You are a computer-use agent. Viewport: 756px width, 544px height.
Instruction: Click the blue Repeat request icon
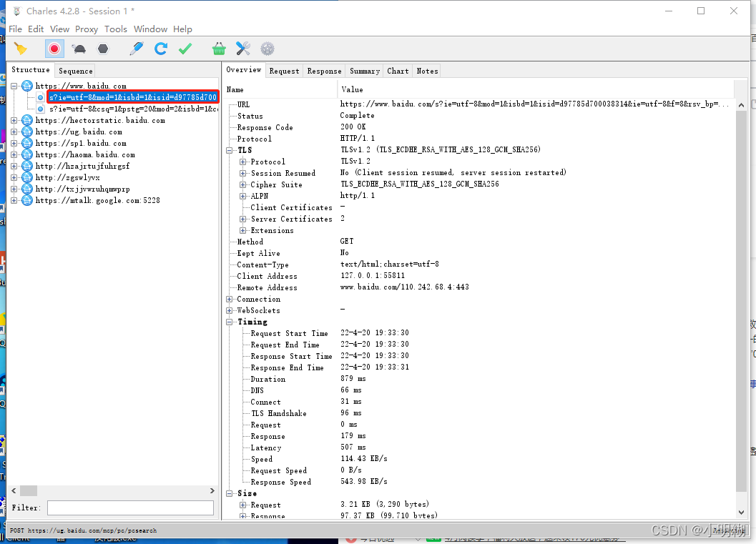pos(161,49)
